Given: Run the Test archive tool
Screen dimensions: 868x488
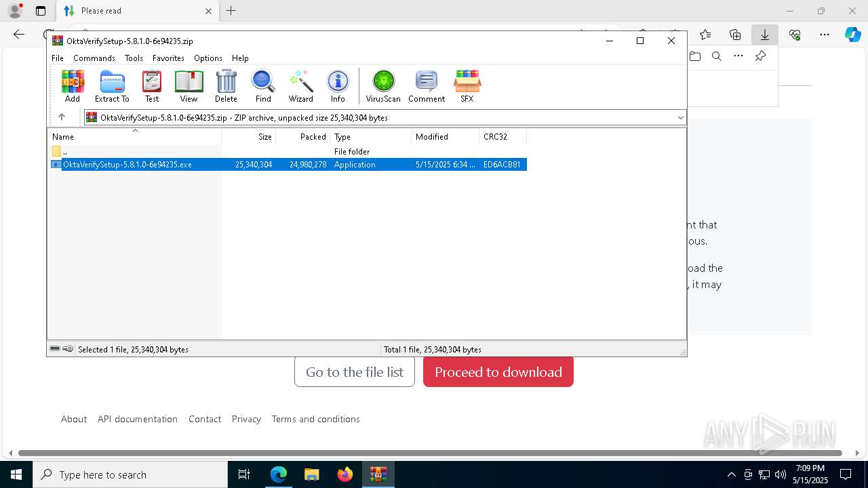Looking at the screenshot, I should pos(152,86).
